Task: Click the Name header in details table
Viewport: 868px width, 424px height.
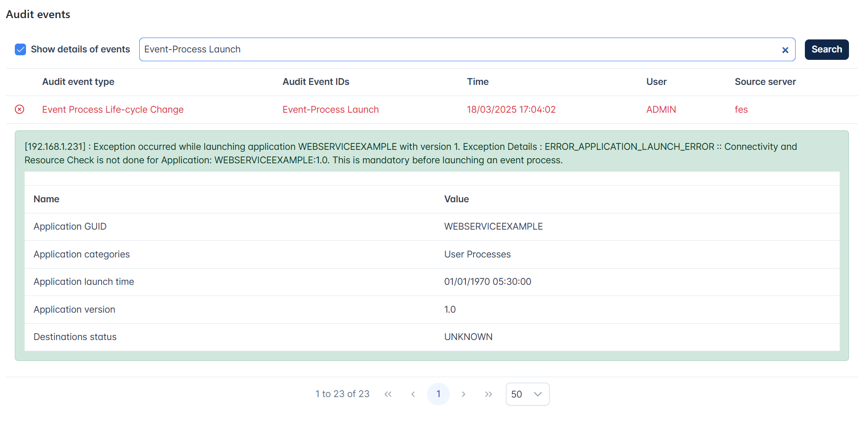Action: pos(46,199)
